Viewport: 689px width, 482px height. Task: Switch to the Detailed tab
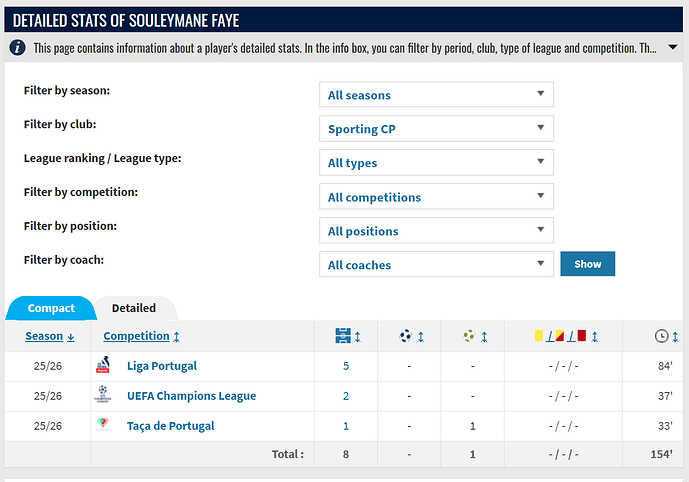point(134,309)
